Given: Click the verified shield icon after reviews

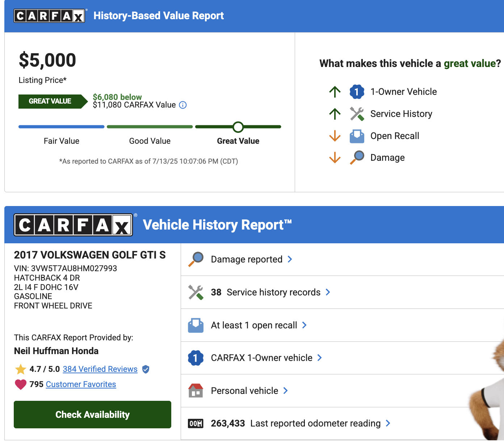Looking at the screenshot, I should click(146, 369).
